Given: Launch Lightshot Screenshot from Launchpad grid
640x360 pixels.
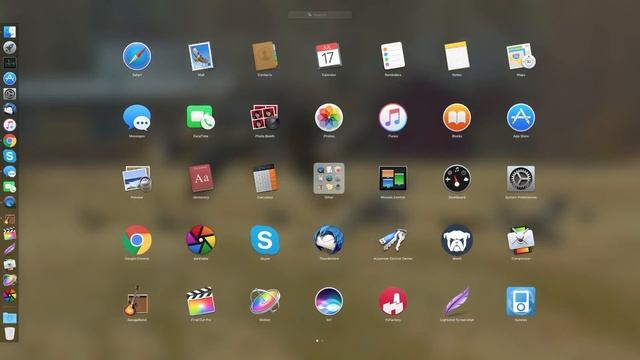Looking at the screenshot, I should [457, 301].
